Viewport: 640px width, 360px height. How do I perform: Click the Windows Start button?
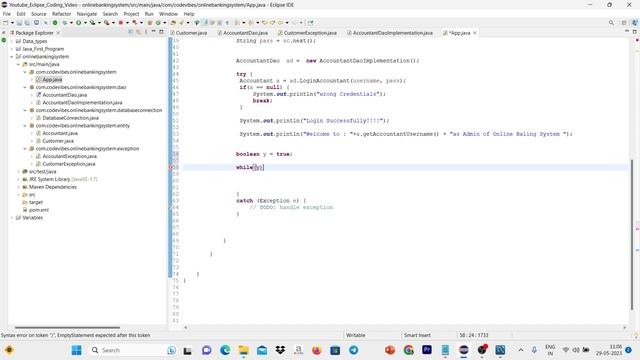(76, 350)
